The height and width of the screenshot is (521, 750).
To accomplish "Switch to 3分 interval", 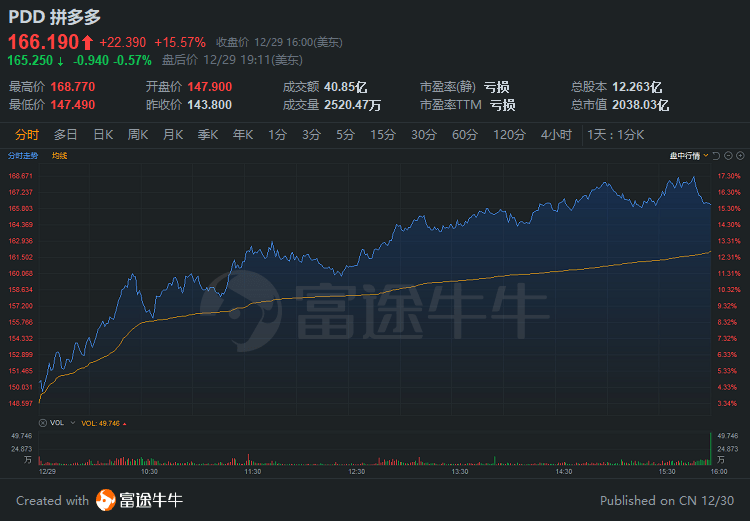I will [x=311, y=135].
